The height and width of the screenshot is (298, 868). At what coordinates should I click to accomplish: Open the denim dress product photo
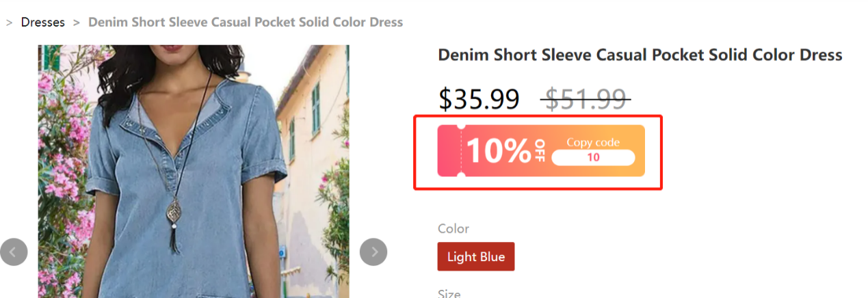point(193,171)
